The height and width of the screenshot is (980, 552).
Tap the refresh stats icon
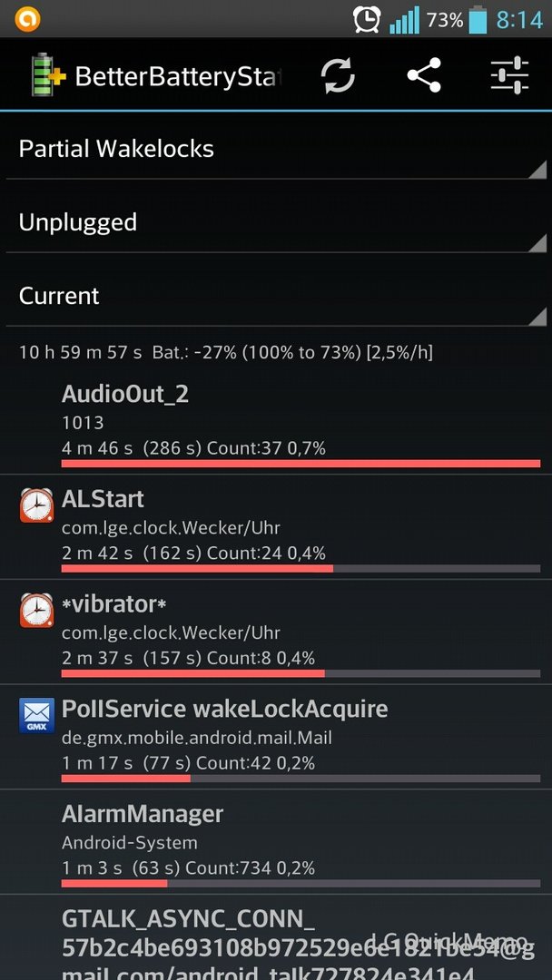[x=338, y=75]
